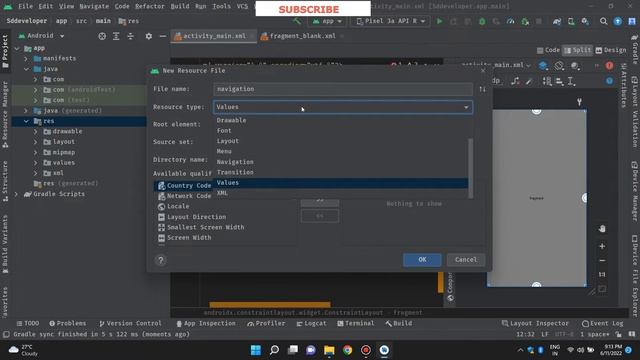Switch editor to Code view
This screenshot has height=360, width=640.
548,50
